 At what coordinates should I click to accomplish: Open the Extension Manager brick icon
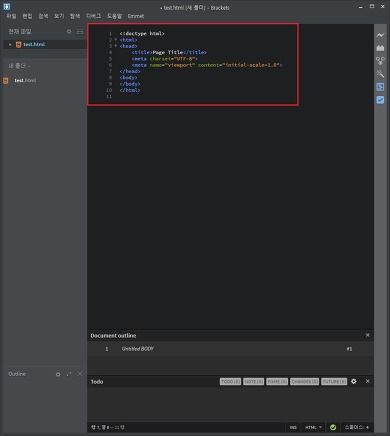(x=380, y=48)
